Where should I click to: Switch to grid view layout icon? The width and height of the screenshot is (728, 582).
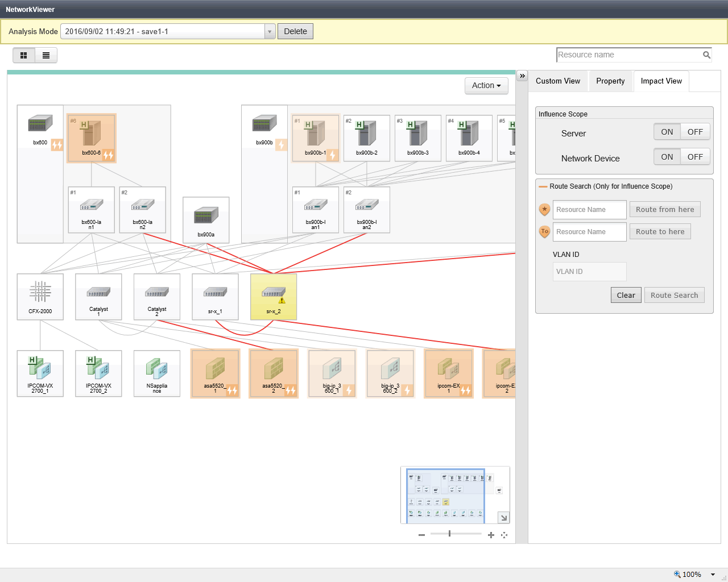[24, 55]
